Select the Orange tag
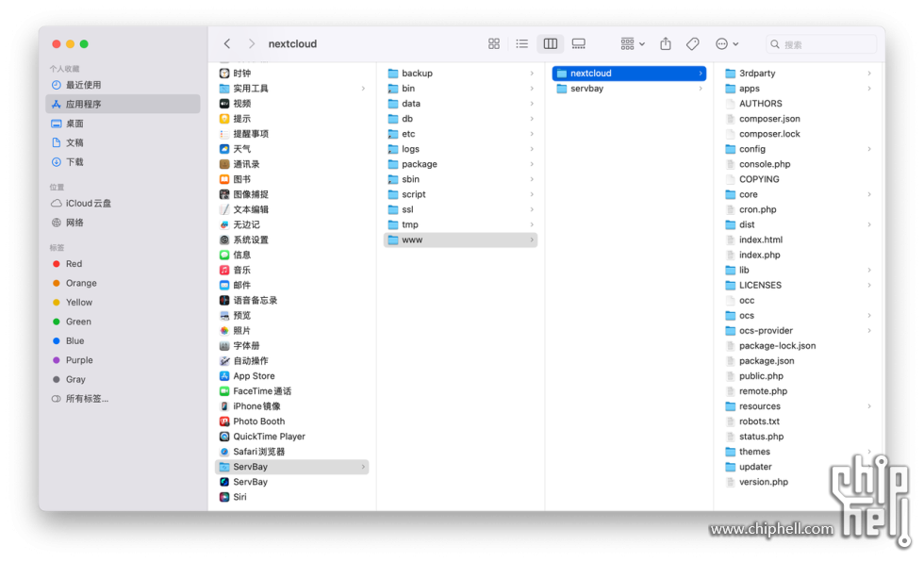 (x=123, y=283)
